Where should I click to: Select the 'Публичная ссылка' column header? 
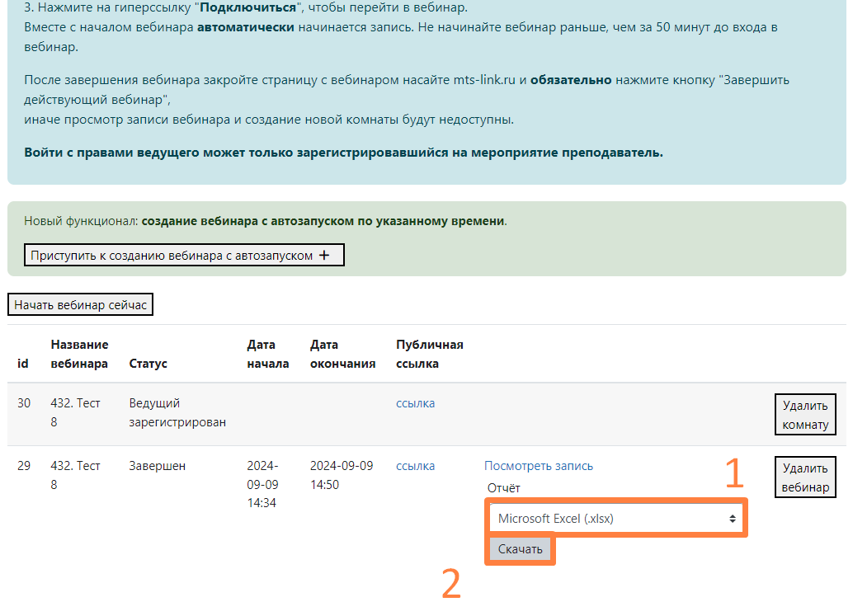click(x=429, y=354)
